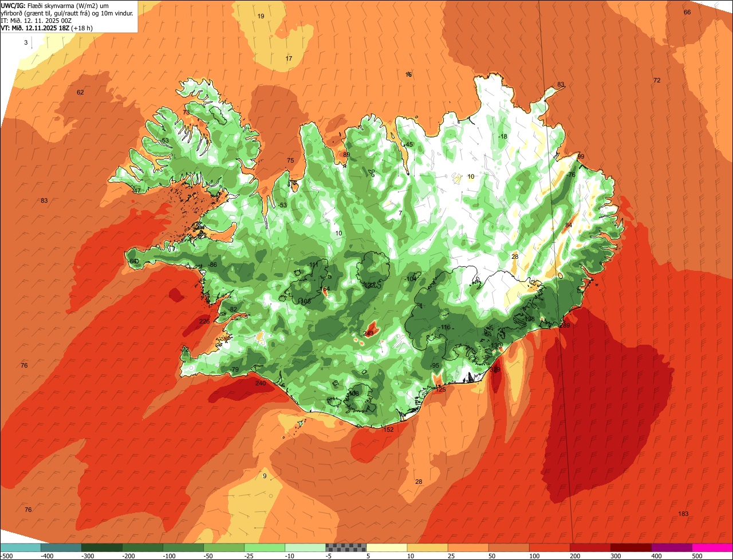Click the legend label -500
Viewport: 733px width, 560px height.
6,555
